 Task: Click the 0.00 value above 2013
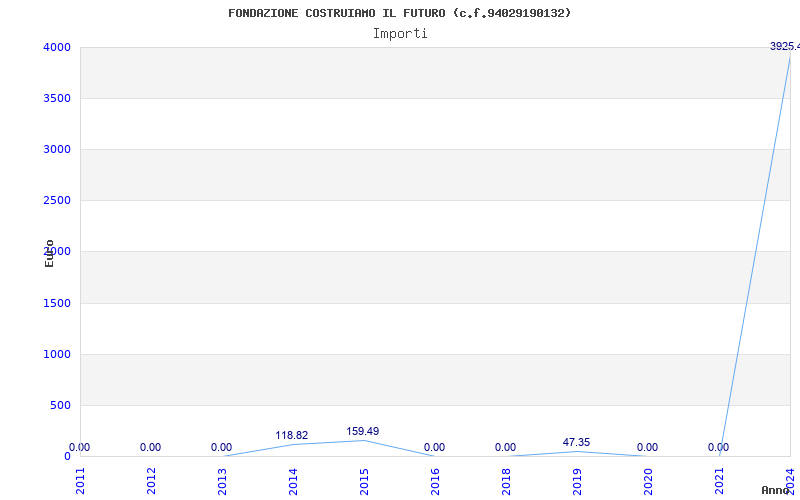coord(221,447)
